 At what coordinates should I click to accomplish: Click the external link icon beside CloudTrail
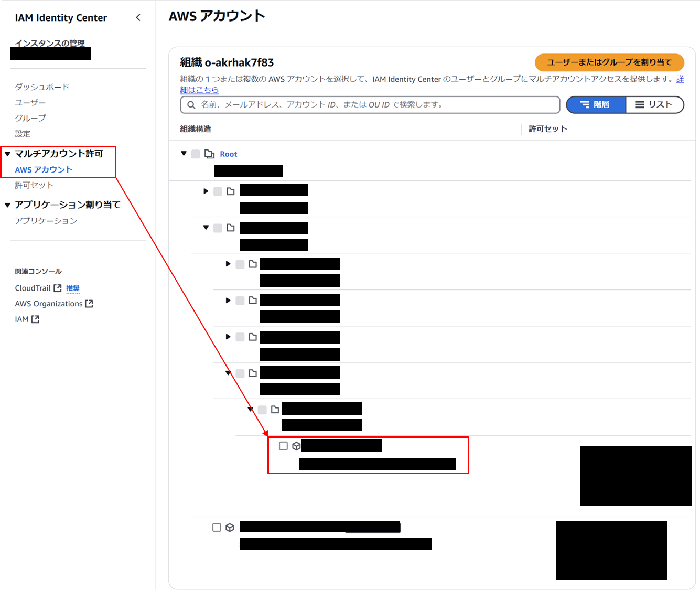[x=58, y=288]
